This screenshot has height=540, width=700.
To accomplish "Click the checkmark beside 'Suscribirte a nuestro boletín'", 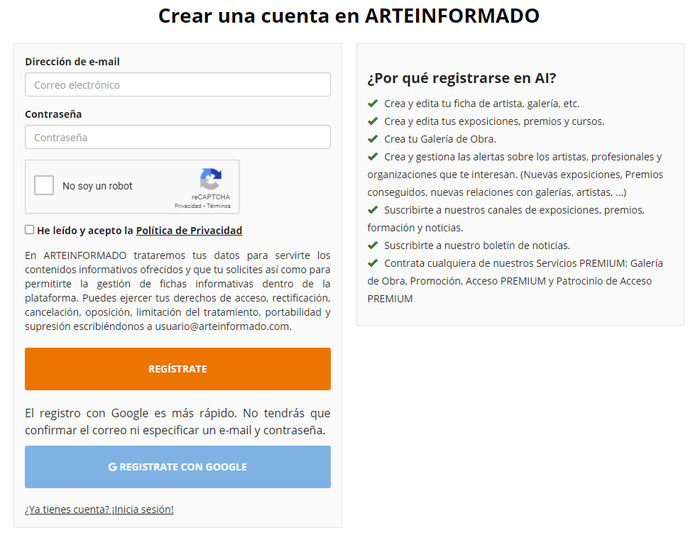I will point(373,245).
